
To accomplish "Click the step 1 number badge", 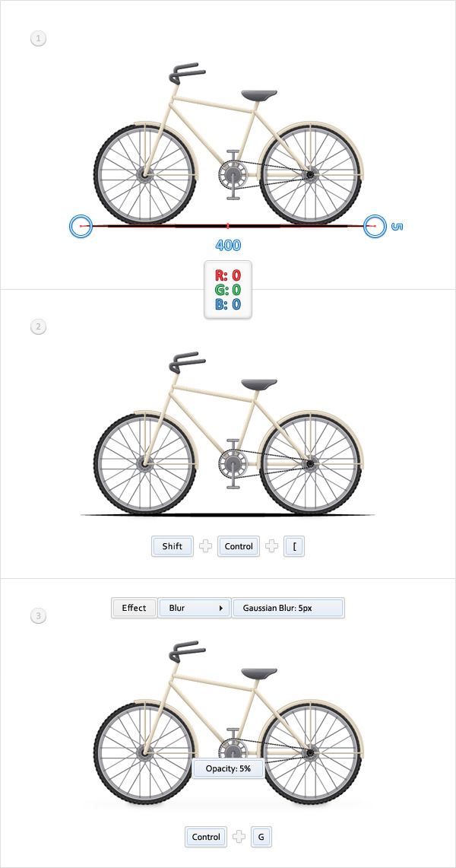I will click(38, 39).
